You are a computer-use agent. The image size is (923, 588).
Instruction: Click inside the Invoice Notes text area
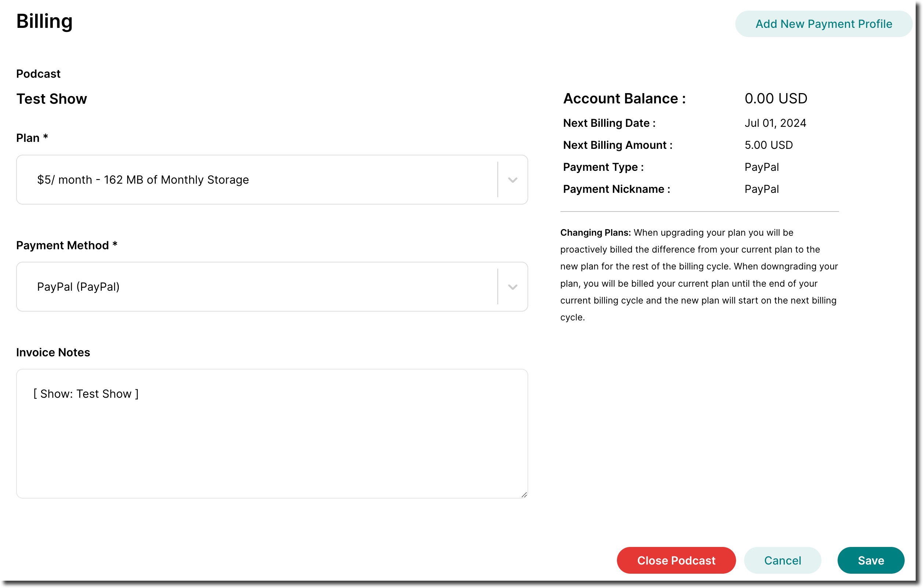(x=272, y=434)
